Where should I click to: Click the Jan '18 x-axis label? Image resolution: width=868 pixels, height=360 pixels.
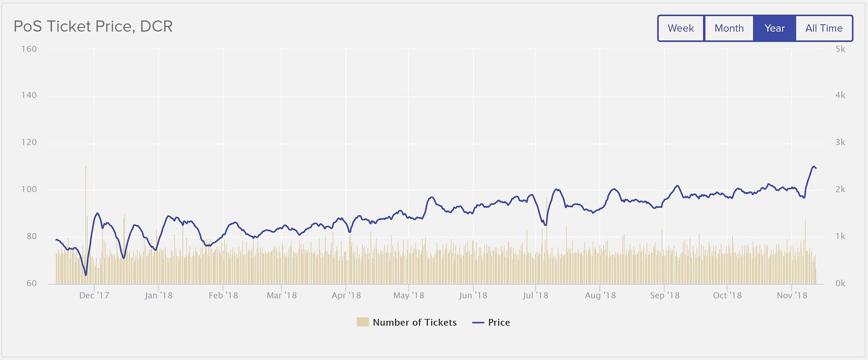pos(158,295)
